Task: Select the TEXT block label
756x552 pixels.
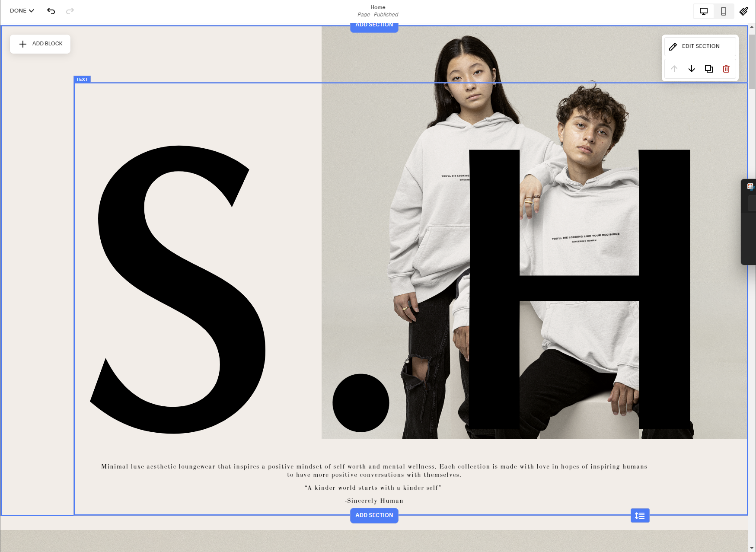Action: pyautogui.click(x=82, y=79)
